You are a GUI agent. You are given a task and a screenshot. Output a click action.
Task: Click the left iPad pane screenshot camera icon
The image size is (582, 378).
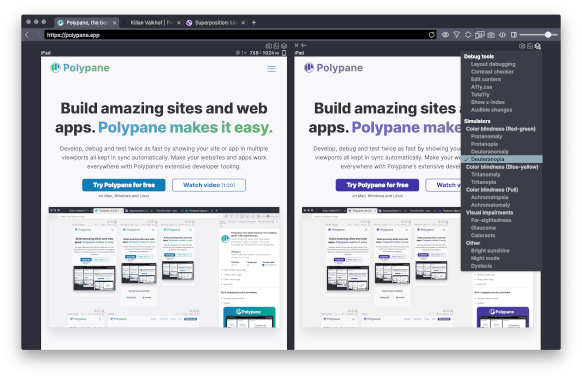click(x=268, y=46)
